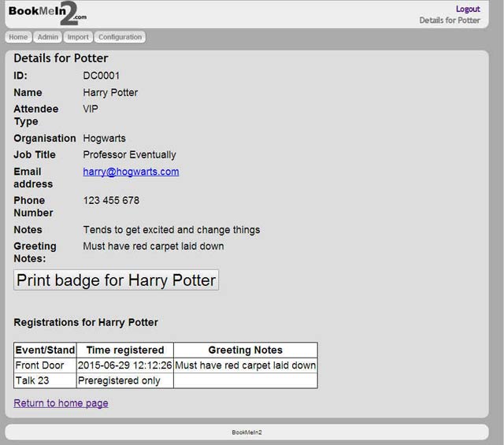Click header Details for Potter subtitle under Logout
Screen dimensions: 504x445
450,20
